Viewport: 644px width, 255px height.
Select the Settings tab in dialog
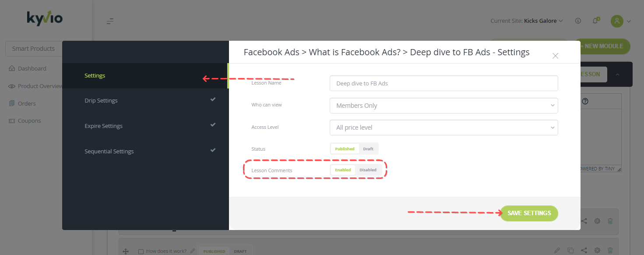point(145,76)
